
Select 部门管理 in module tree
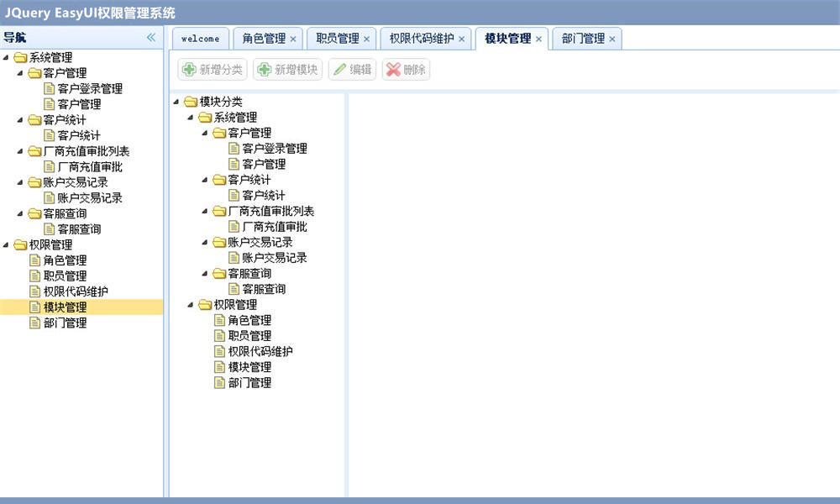(x=249, y=382)
